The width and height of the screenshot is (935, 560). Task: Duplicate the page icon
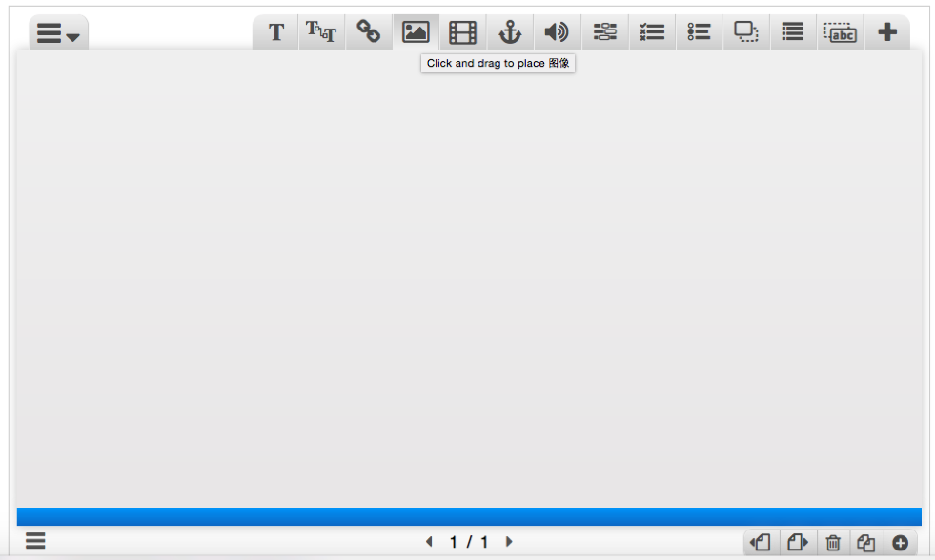pyautogui.click(x=865, y=543)
